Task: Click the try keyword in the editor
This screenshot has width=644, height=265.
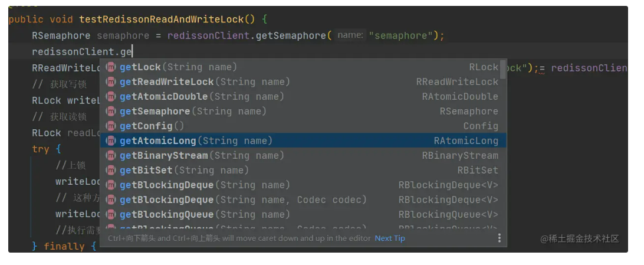Action: click(41, 149)
